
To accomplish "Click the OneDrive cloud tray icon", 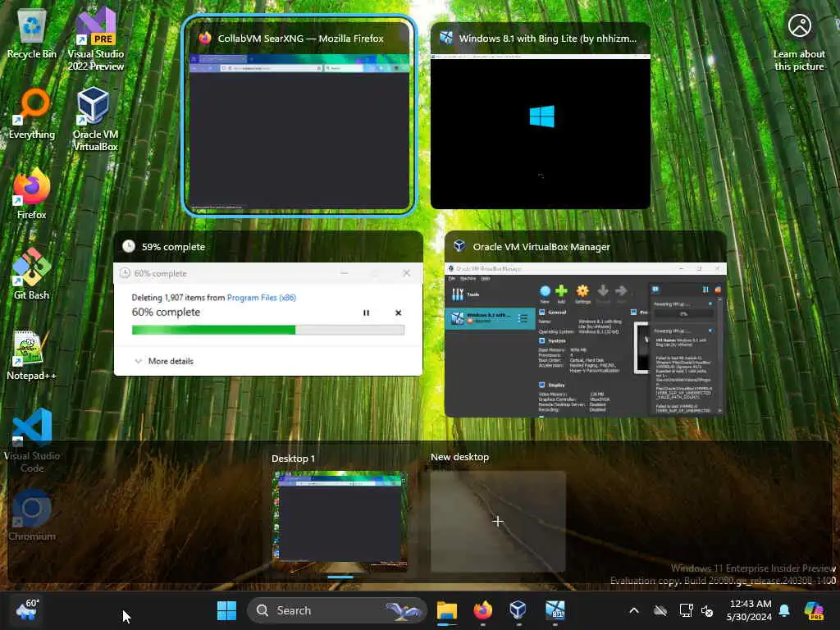I will [x=660, y=610].
